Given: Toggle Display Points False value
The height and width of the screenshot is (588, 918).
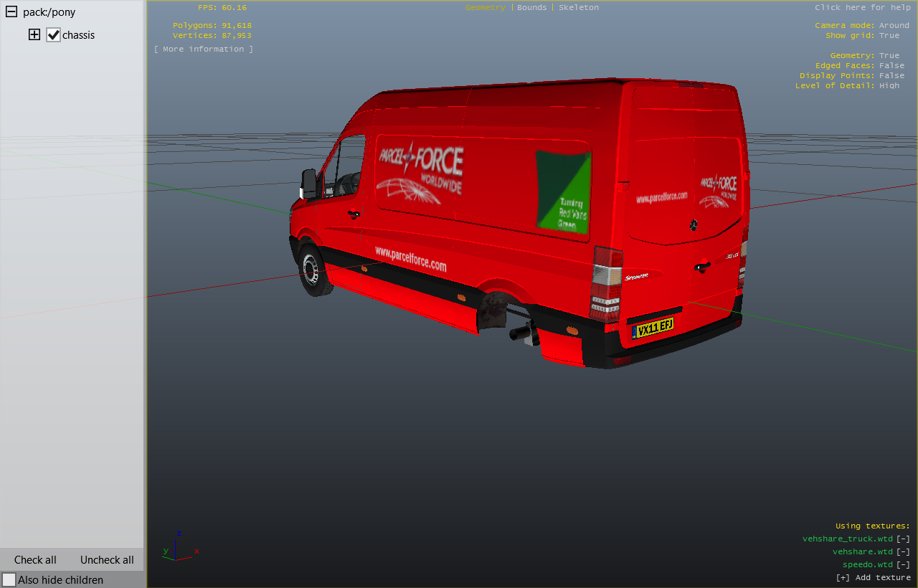Looking at the screenshot, I should point(891,75).
